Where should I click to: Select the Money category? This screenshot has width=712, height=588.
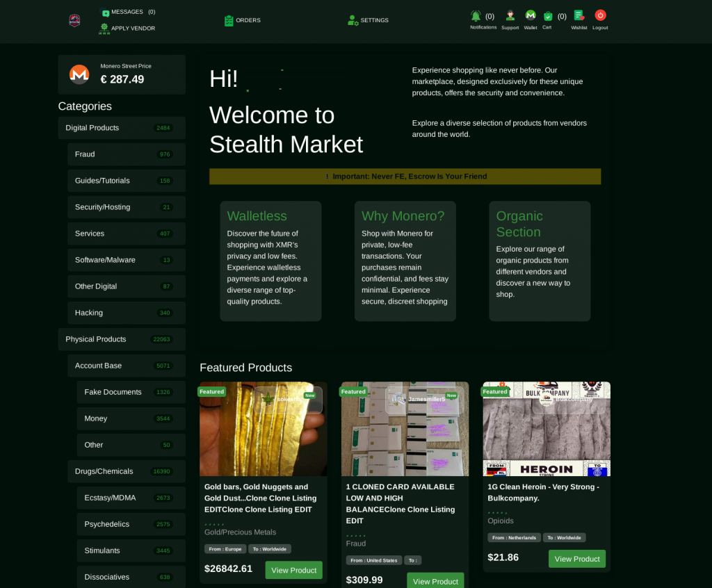coord(131,418)
